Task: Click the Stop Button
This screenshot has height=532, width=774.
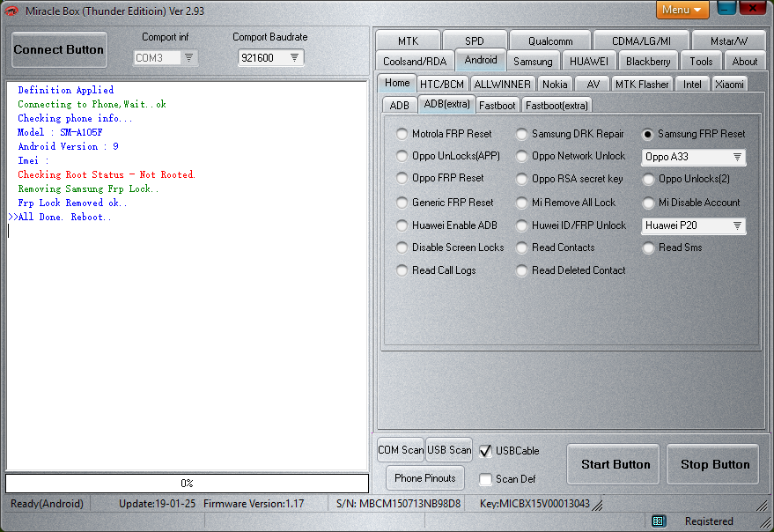Action: [x=712, y=464]
